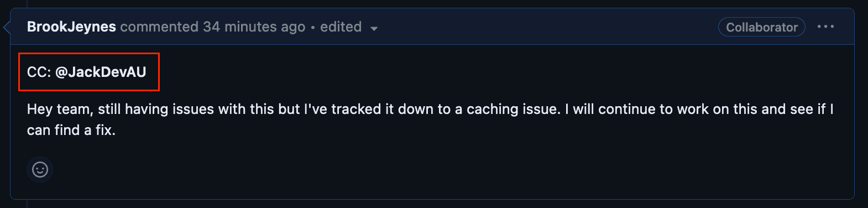Image resolution: width=868 pixels, height=208 pixels.
Task: Click the "can find a fix." line
Action: (71, 130)
